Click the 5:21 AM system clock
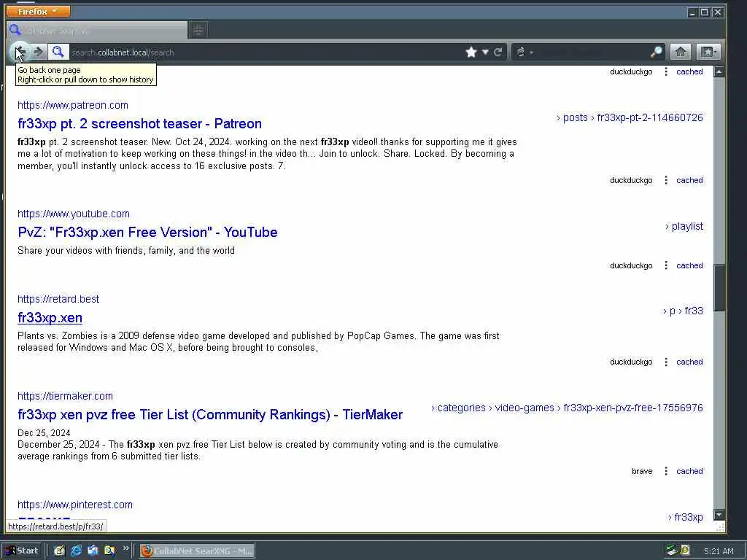Viewport: 747px width, 560px height. click(719, 551)
